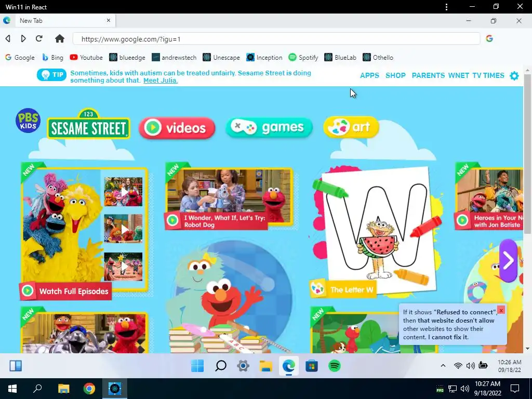Open the Win11 Start menu icon
Screen dimensions: 532x399
click(197, 366)
